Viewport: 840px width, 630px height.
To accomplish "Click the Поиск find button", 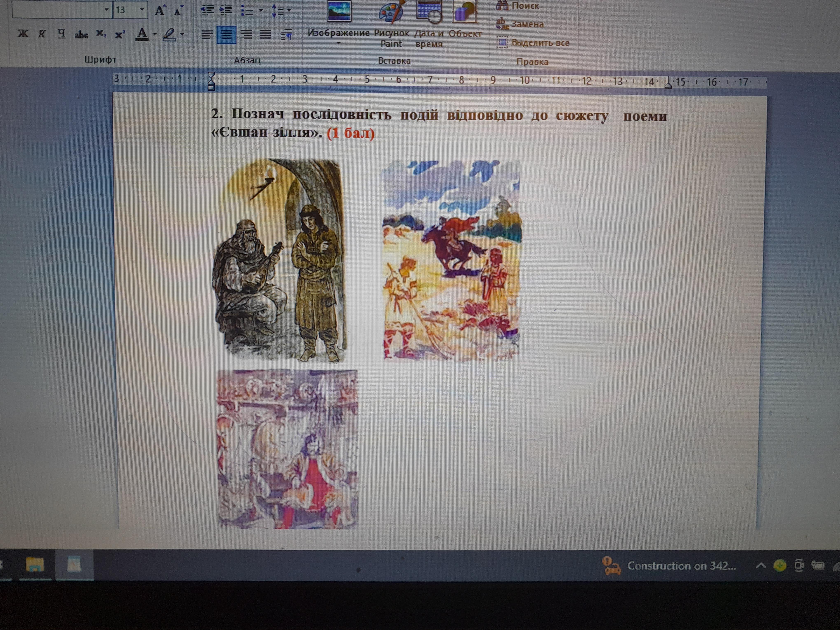I will coord(518,5).
